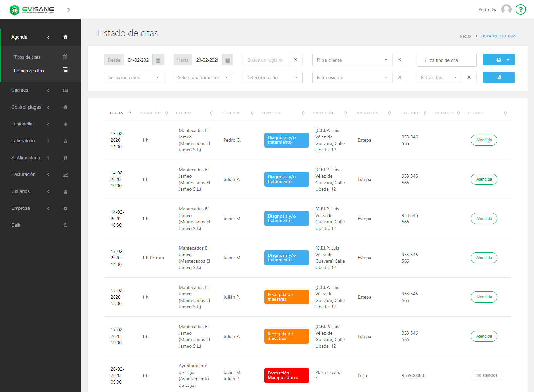Collapse the Agenda menu chevron

click(x=48, y=37)
